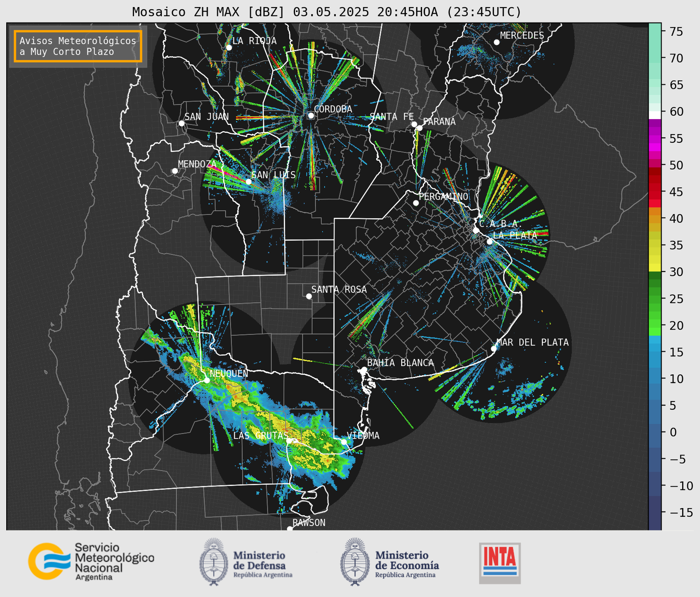This screenshot has height=597, width=700.
Task: Click the CORDOBA city marker dot
Action: point(311,115)
